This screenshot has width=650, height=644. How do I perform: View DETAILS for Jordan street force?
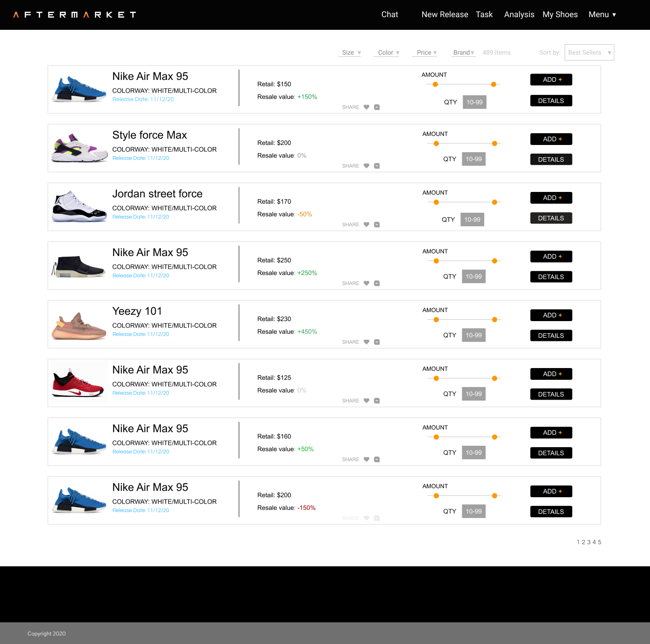[x=551, y=218]
